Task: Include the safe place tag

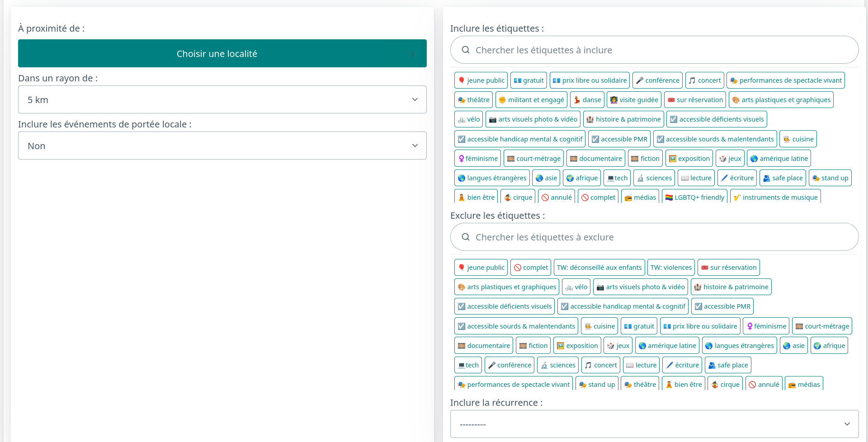Action: (783, 178)
